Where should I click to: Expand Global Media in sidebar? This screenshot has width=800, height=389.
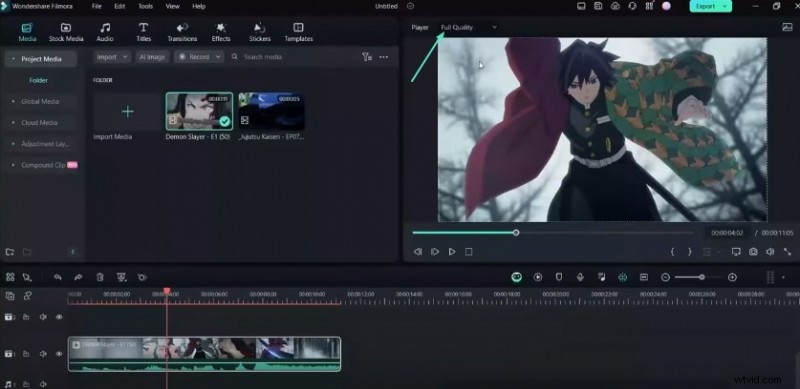pos(13,101)
